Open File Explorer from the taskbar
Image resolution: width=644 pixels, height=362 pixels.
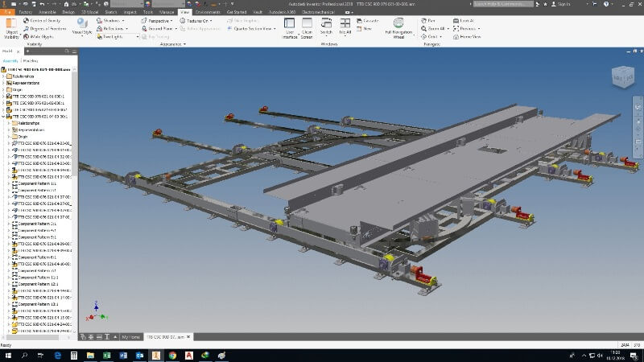[90, 356]
